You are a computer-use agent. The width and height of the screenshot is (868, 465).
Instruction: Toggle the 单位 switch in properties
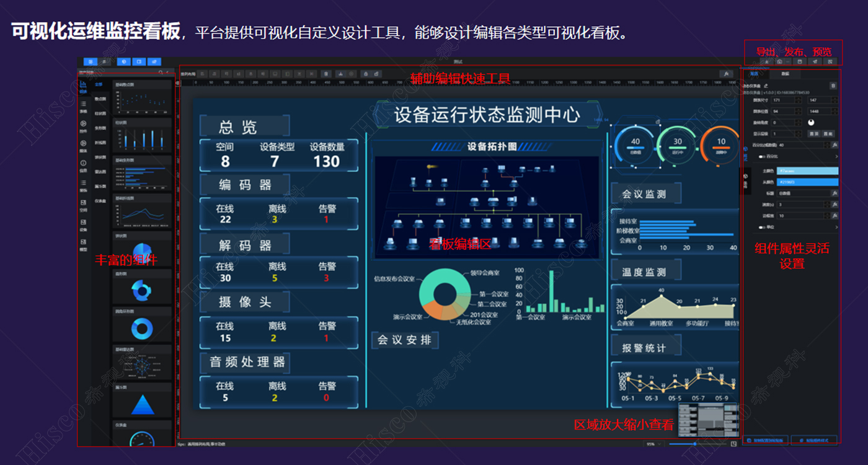click(x=761, y=227)
